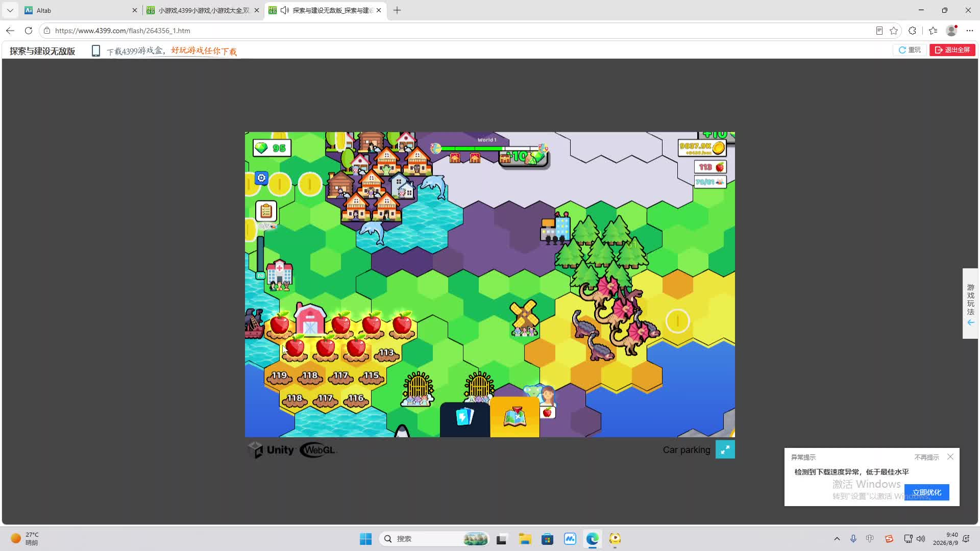Image resolution: width=980 pixels, height=551 pixels.
Task: Collapse the 游戏玩法 side panel
Action: pos(970,323)
